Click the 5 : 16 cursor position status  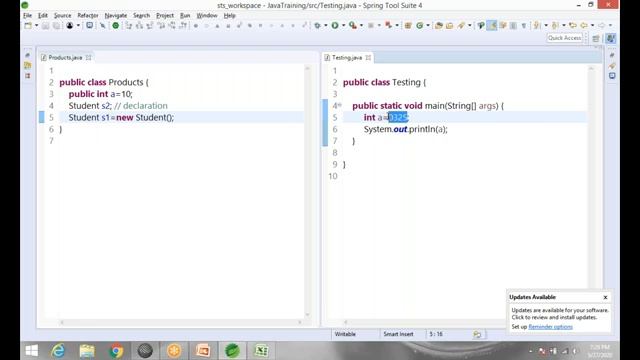tap(436, 334)
